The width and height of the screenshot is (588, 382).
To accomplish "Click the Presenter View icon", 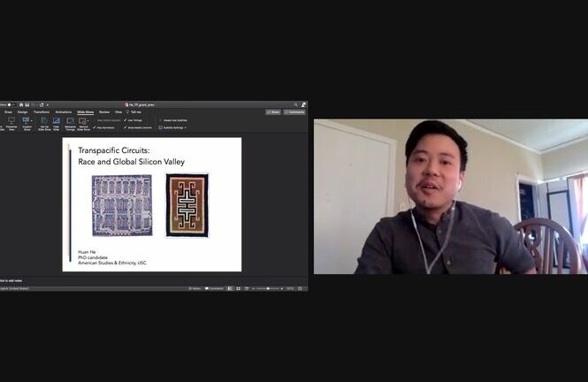I will (11, 122).
